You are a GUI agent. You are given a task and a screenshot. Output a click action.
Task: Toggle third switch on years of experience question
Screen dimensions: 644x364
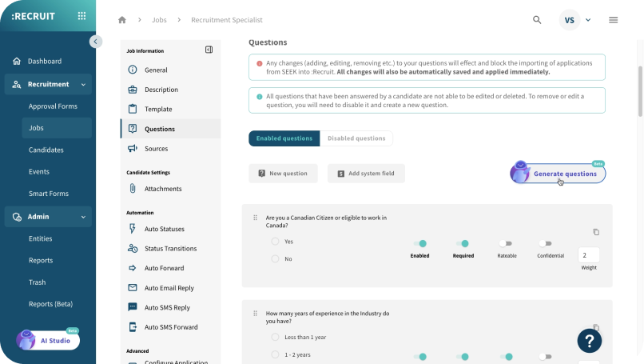point(506,357)
